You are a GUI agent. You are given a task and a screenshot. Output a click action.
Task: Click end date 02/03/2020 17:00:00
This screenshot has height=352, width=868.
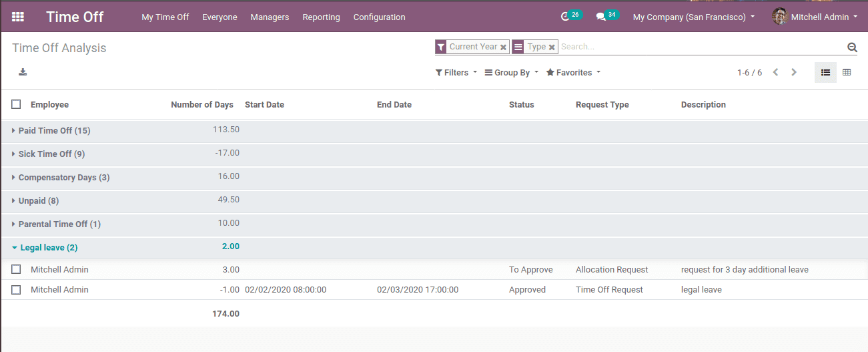point(418,290)
